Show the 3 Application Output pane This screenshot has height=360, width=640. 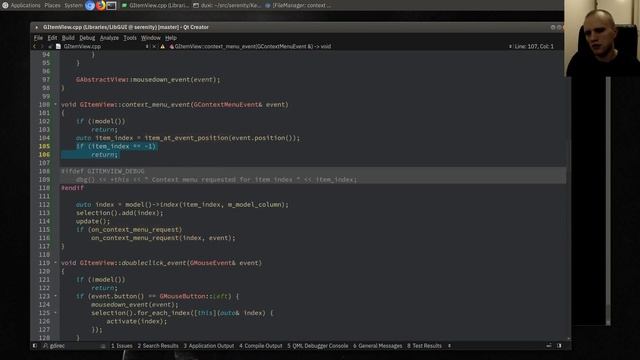(x=209, y=346)
